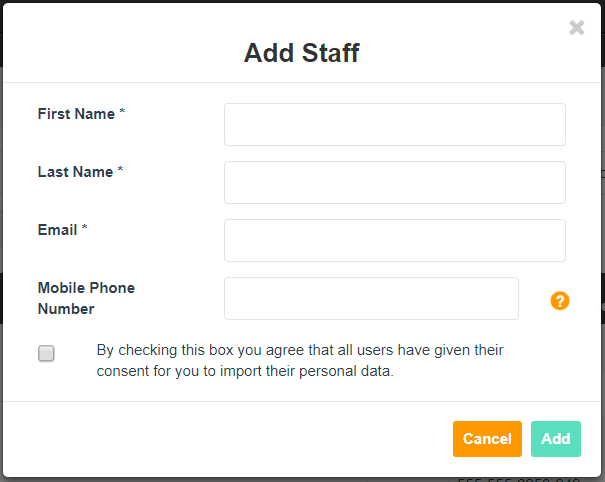Select the Mobile Phone Number field
The height and width of the screenshot is (482, 605).
tap(371, 298)
